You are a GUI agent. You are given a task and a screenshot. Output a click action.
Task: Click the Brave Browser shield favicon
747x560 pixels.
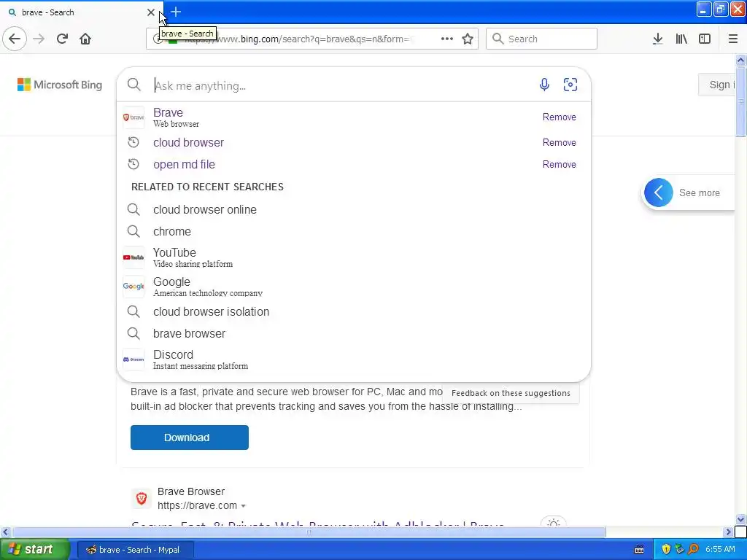pos(142,499)
